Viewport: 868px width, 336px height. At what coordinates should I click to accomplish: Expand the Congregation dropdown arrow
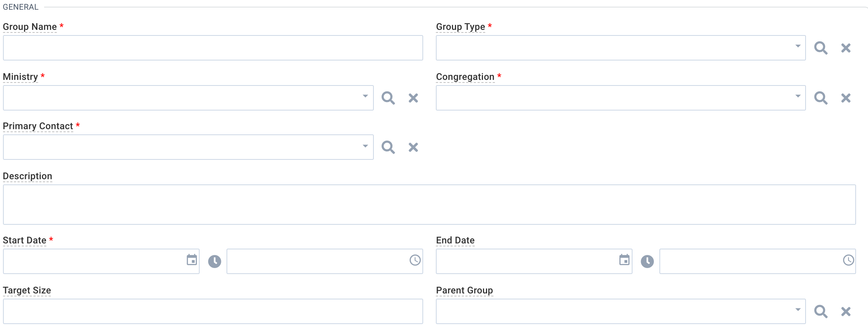(798, 96)
